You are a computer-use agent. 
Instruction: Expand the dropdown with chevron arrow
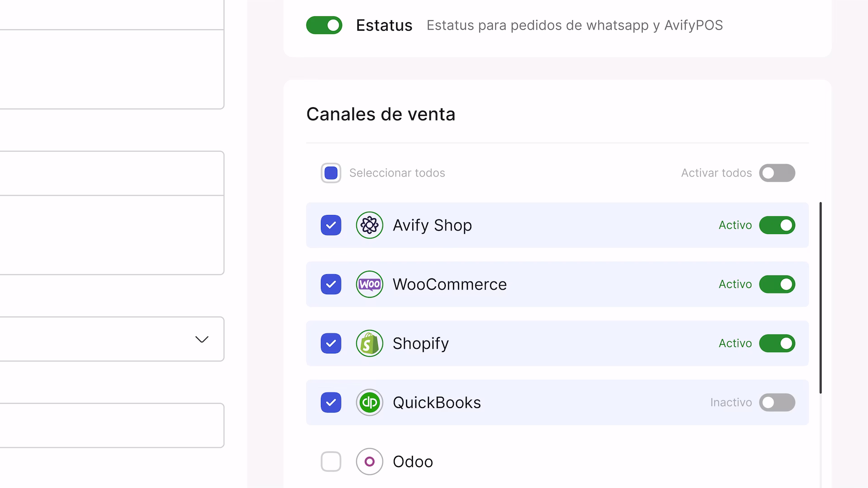202,339
